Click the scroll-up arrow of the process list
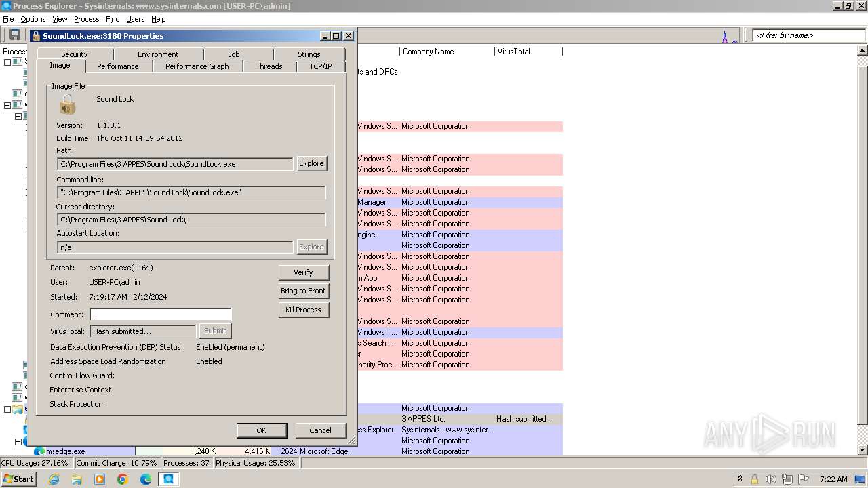 863,51
